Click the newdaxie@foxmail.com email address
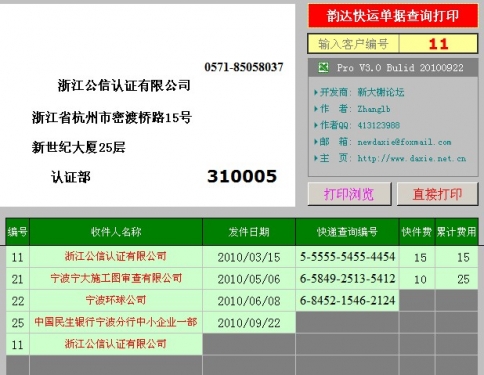This screenshot has width=484, height=375. pyautogui.click(x=404, y=142)
